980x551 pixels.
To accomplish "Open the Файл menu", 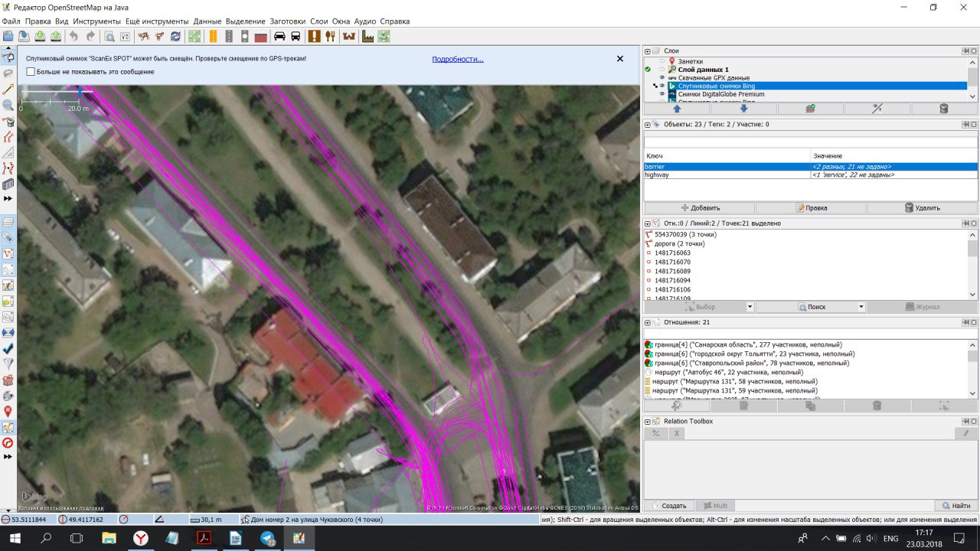I will coord(11,21).
